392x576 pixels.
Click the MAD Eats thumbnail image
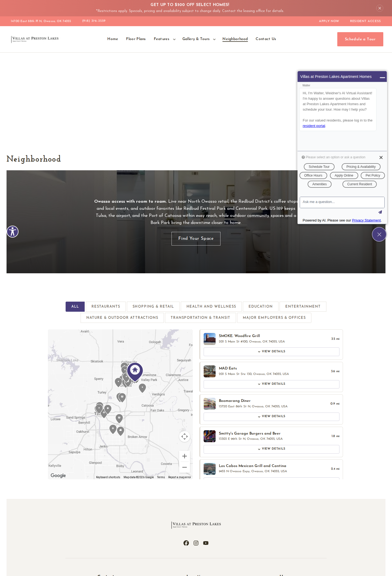pyautogui.click(x=210, y=371)
